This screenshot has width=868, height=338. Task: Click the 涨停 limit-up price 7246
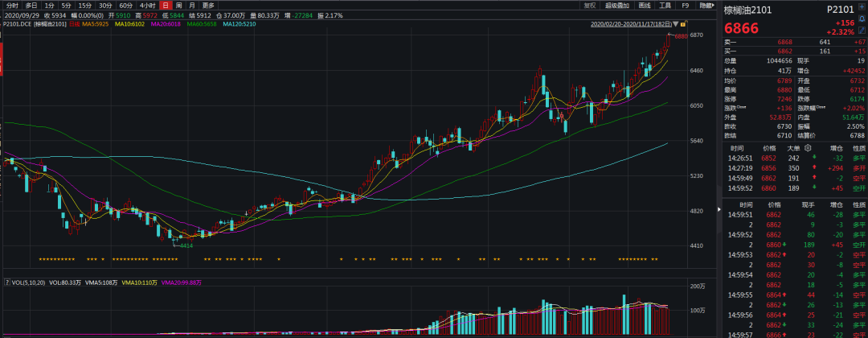784,97
